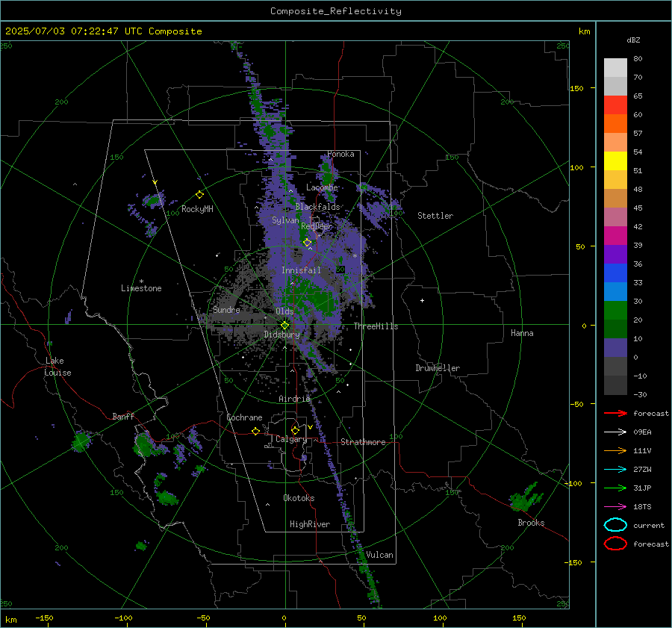
Task: Click the magenta 18TS arrow legend icon
Action: point(615,507)
